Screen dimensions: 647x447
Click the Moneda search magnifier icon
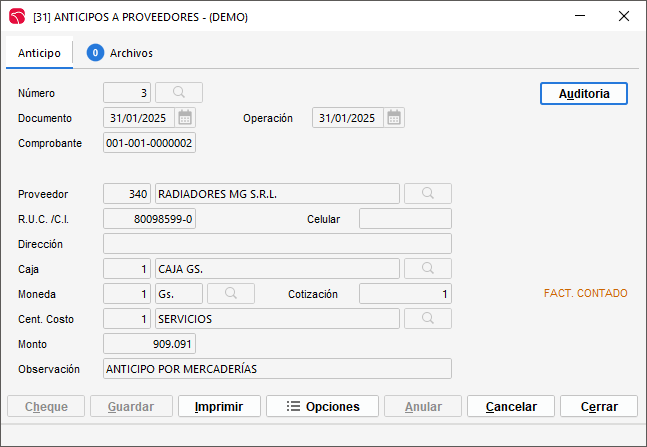[230, 294]
